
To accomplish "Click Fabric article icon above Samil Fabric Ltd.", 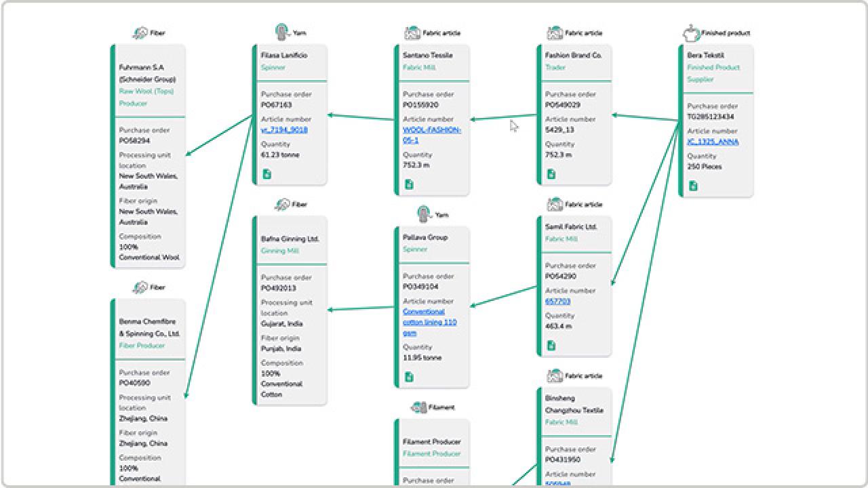I will (555, 204).
